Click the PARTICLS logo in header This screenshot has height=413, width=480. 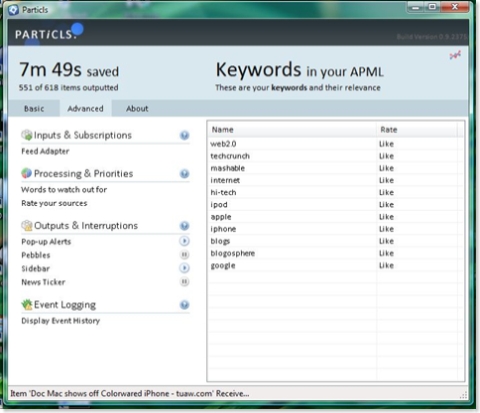click(46, 34)
